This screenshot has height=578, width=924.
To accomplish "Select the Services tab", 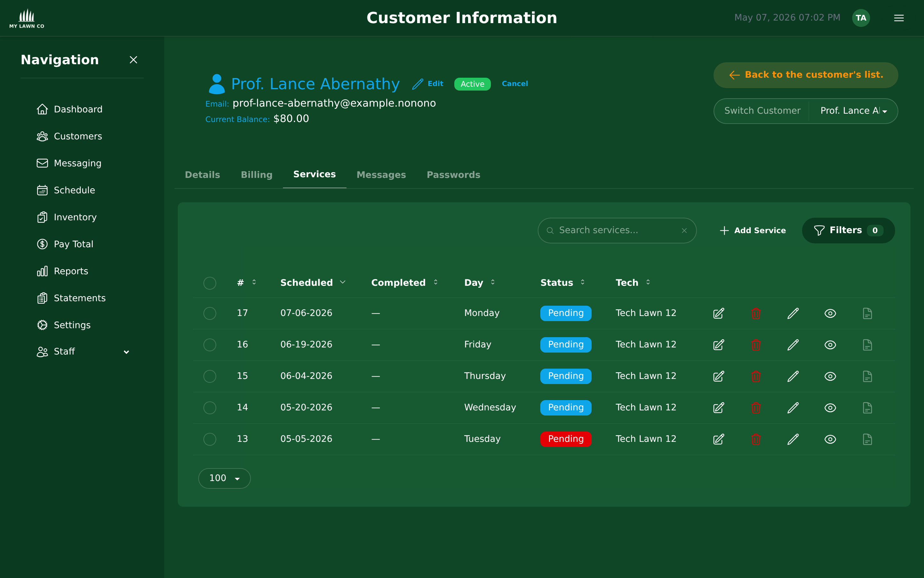I will coord(315,174).
